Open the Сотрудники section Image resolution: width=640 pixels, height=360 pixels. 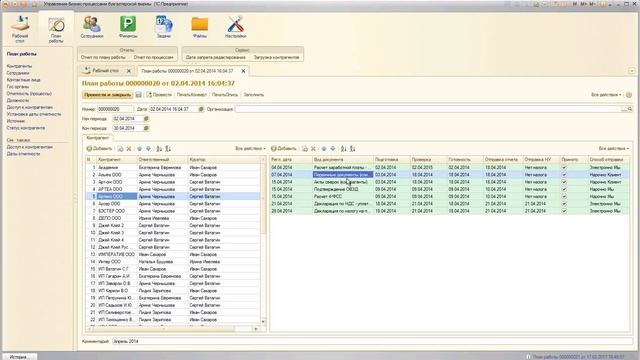[92, 27]
